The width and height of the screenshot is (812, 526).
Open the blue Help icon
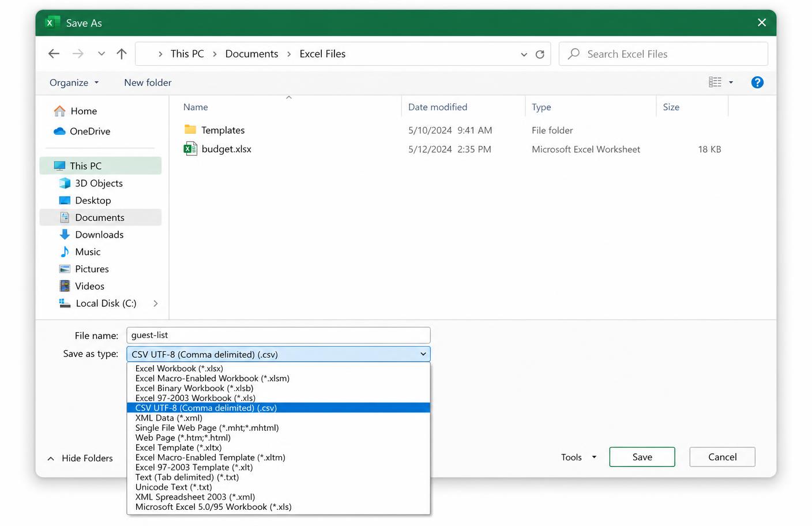tap(757, 82)
